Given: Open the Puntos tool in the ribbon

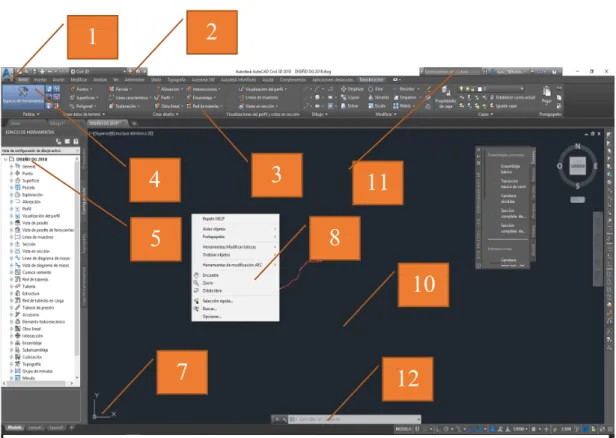Looking at the screenshot, I should [x=81, y=89].
